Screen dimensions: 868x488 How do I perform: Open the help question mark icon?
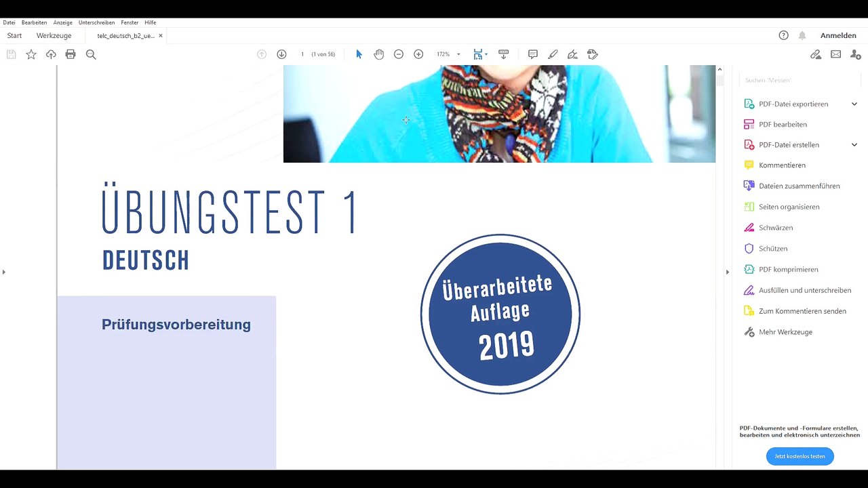[783, 35]
